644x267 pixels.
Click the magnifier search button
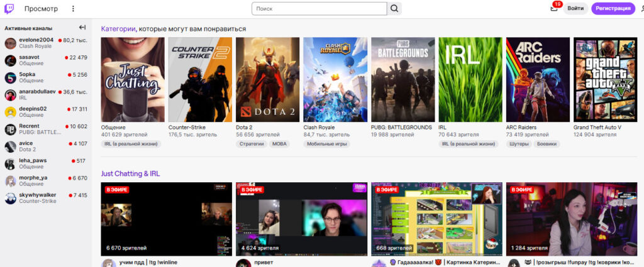pos(394,9)
